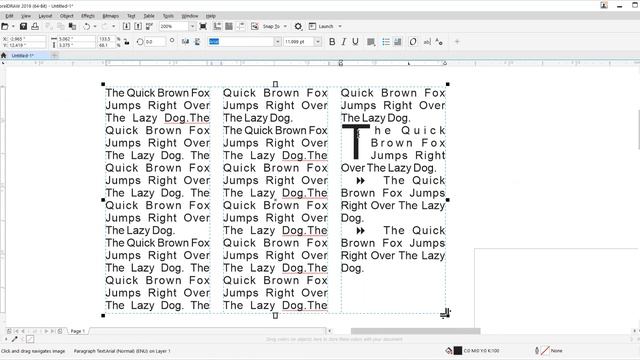Viewport: 640px width, 360px height.
Task: Click the zoom level field showing 200%
Action: point(173,27)
